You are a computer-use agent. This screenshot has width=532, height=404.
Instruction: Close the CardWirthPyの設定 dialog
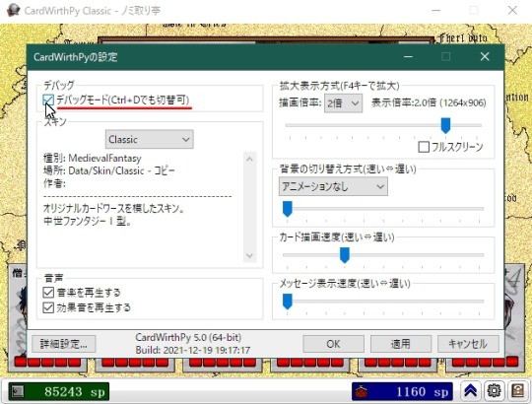(x=485, y=56)
